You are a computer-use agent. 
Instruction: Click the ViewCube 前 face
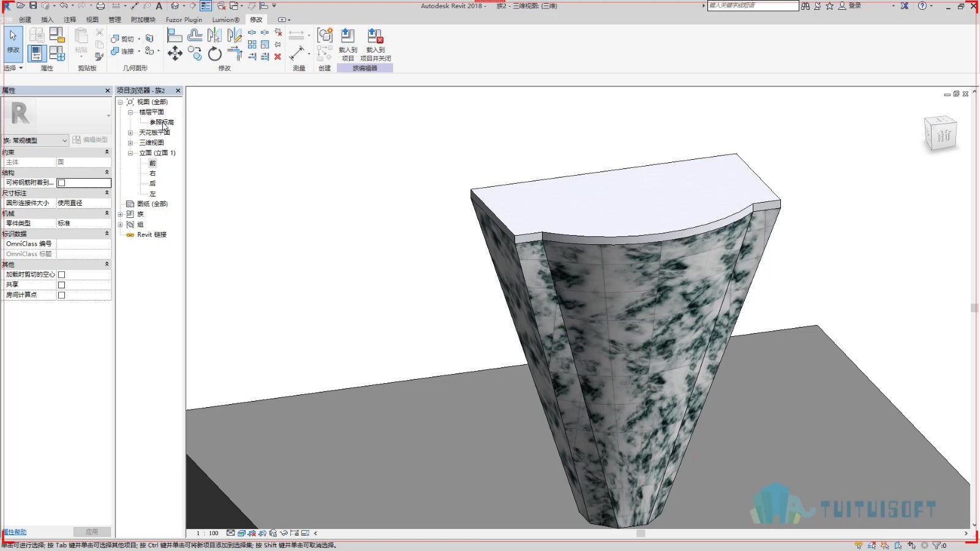tap(943, 136)
